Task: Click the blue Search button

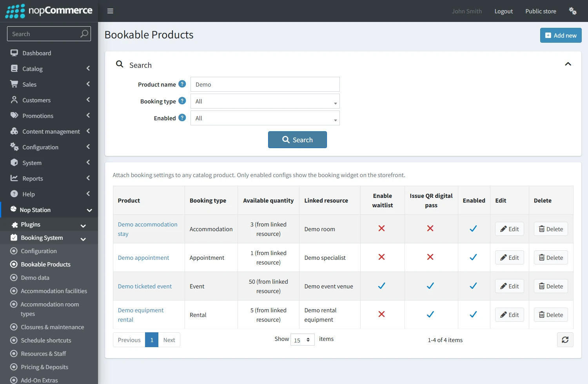Action: [298, 139]
